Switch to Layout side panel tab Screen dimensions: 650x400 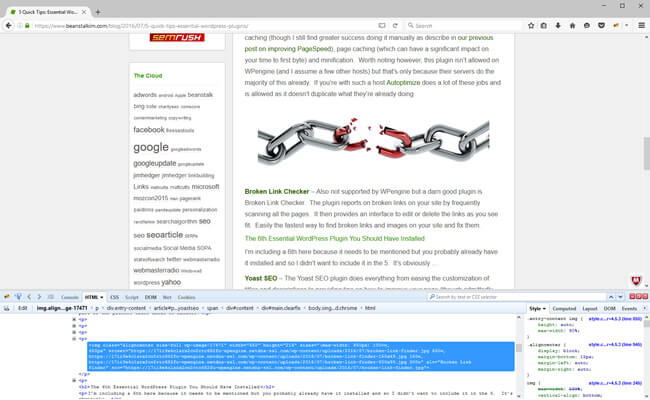589,309
